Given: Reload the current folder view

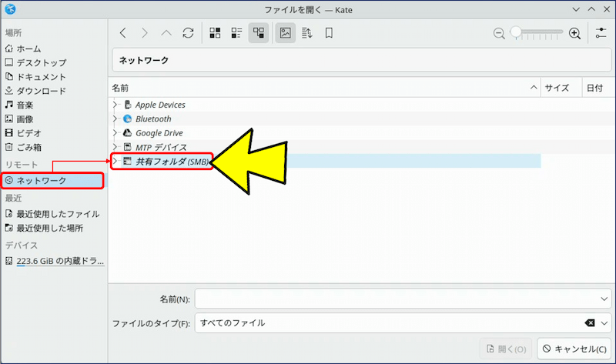Looking at the screenshot, I should (188, 33).
